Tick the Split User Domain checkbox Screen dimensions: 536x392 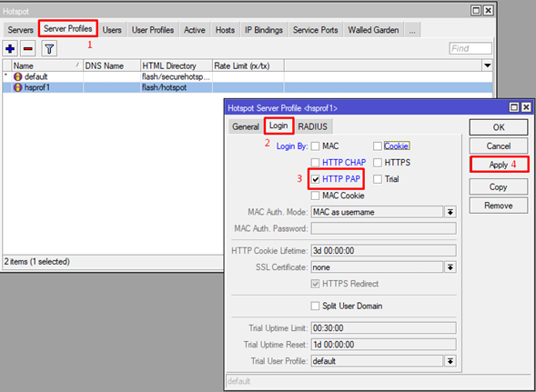coord(315,306)
